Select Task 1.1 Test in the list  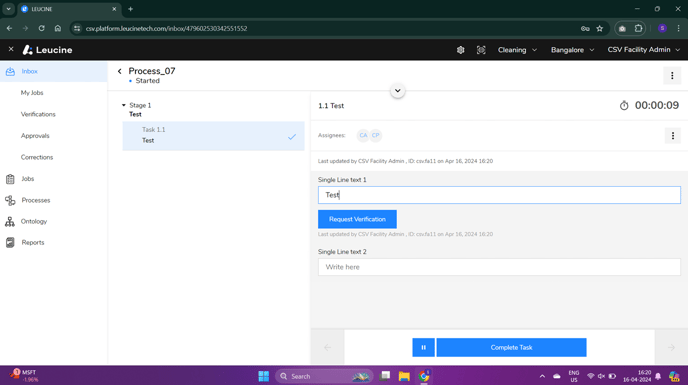[213, 136]
